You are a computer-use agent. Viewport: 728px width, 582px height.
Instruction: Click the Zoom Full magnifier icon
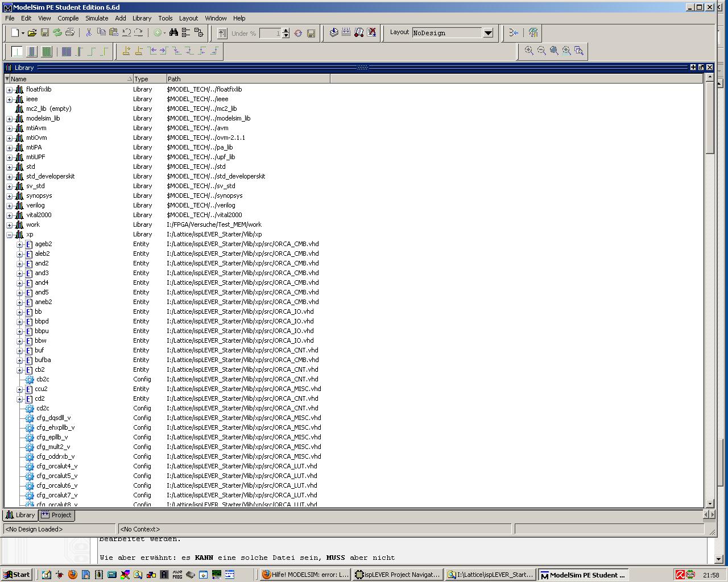pyautogui.click(x=554, y=51)
